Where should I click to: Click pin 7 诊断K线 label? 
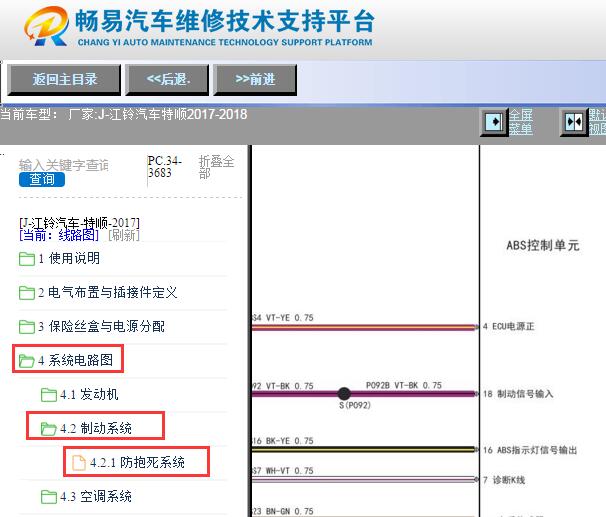[x=504, y=480]
